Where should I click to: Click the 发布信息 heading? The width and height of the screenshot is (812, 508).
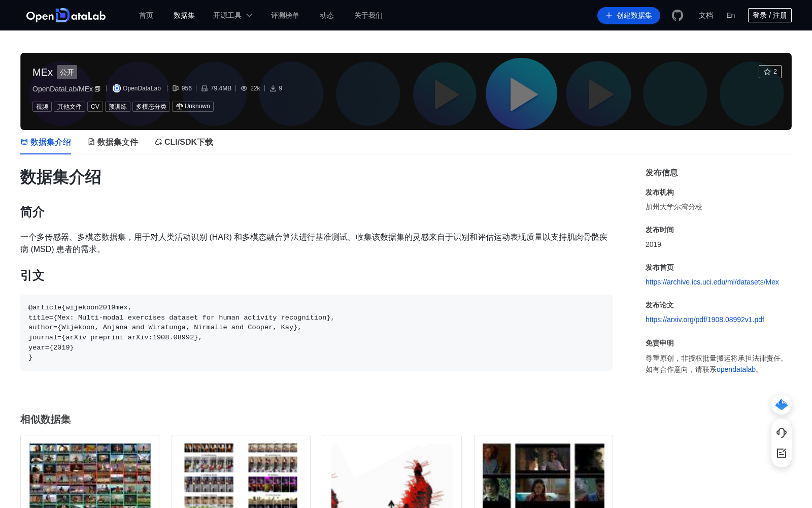[662, 173]
